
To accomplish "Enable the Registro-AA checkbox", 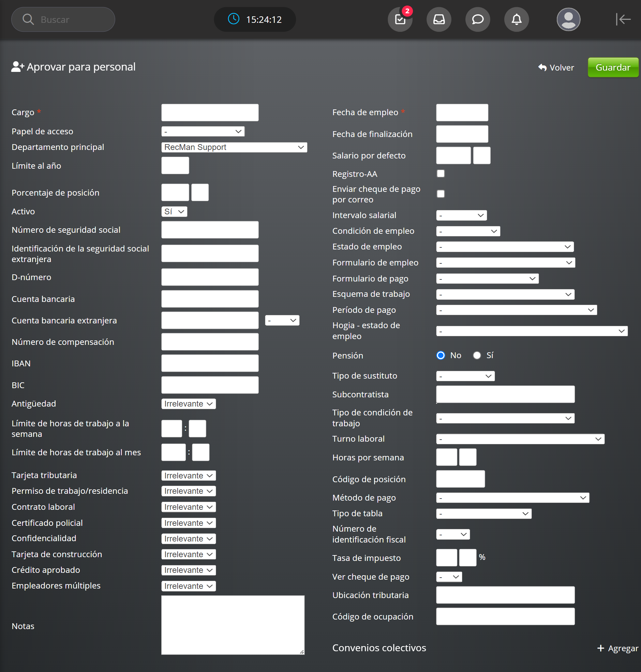I will coord(441,174).
